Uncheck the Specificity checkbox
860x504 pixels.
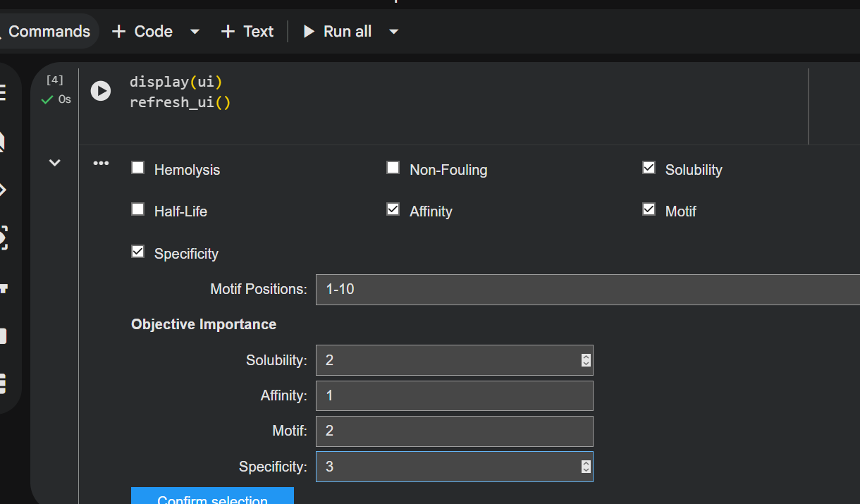138,252
